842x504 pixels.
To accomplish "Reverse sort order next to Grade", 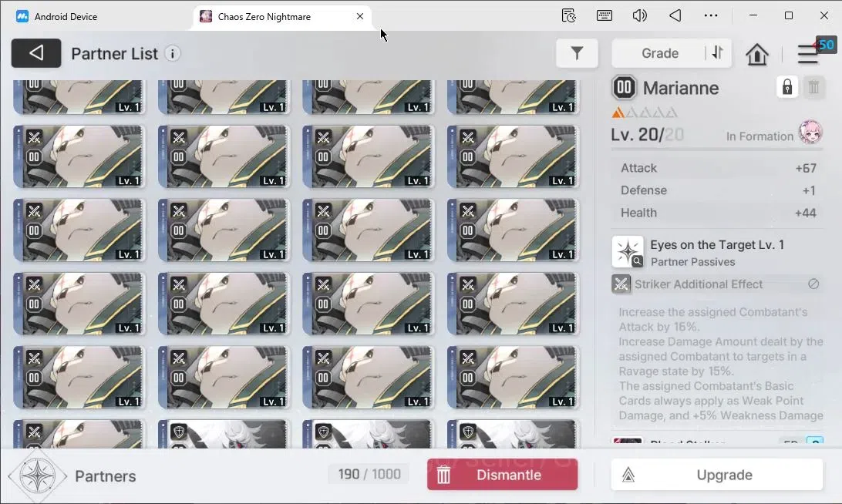I will coord(718,53).
